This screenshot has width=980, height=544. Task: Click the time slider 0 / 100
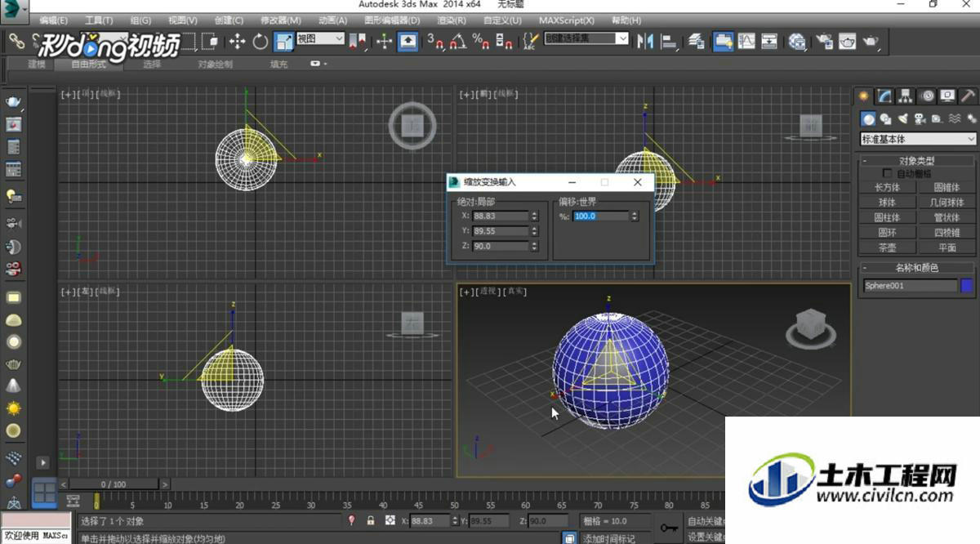pyautogui.click(x=114, y=484)
